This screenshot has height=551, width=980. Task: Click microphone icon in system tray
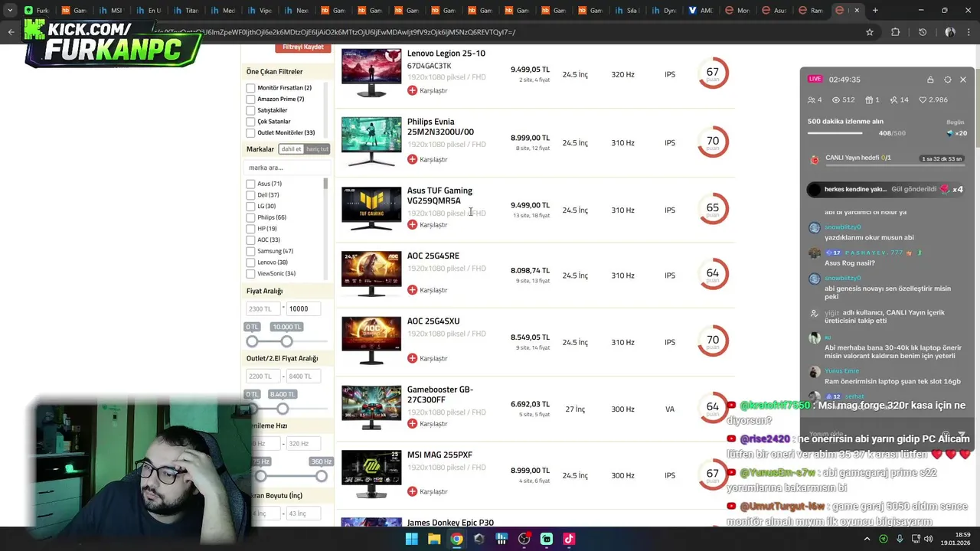[900, 539]
